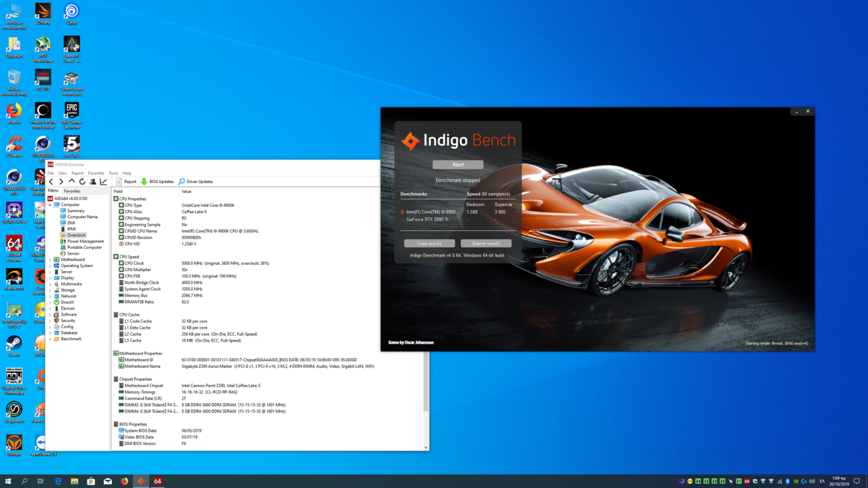868x488 pixels.
Task: Expand the DirectX tree node
Action: (x=50, y=302)
